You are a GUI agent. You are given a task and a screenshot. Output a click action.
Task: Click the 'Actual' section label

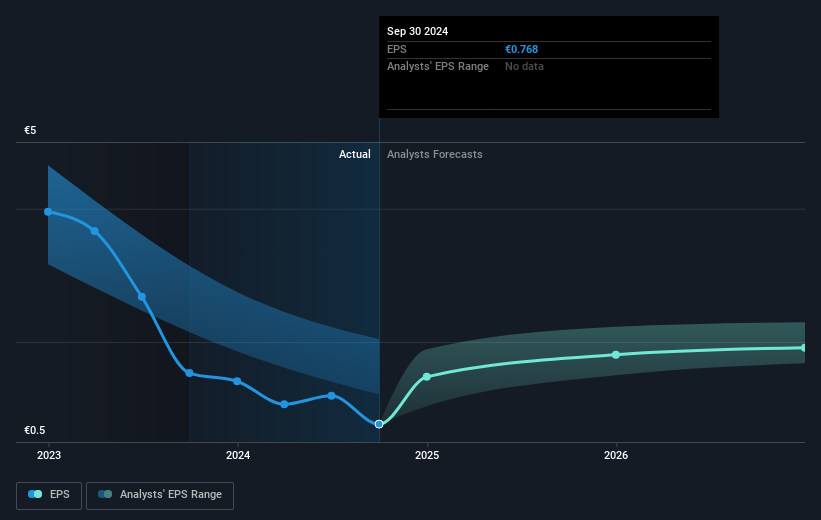pos(354,154)
